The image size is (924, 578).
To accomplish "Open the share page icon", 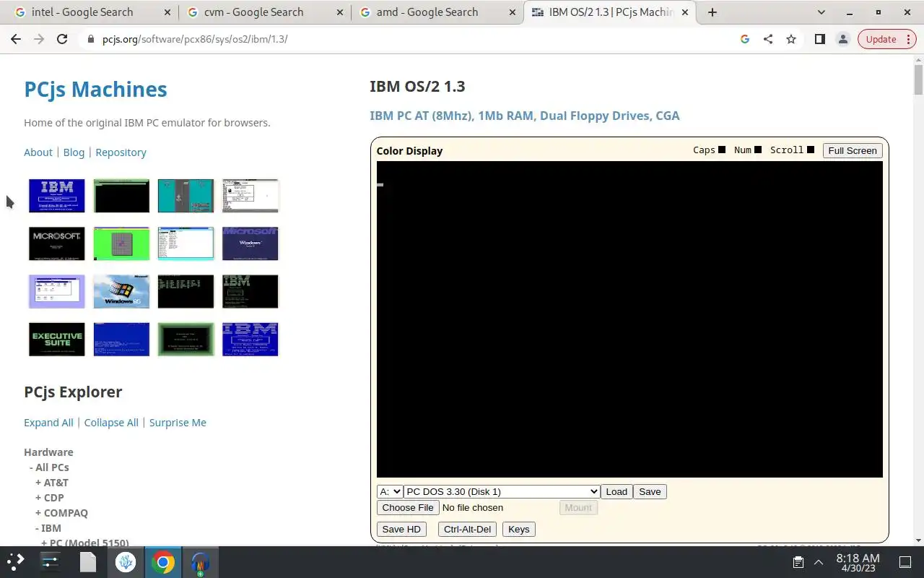I will 768,40.
